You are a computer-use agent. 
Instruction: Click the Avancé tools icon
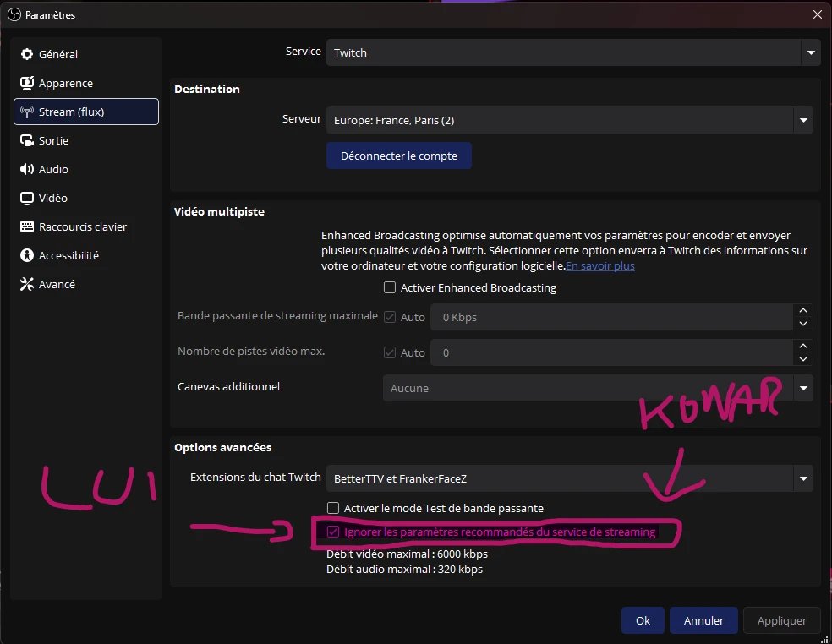[x=26, y=284]
